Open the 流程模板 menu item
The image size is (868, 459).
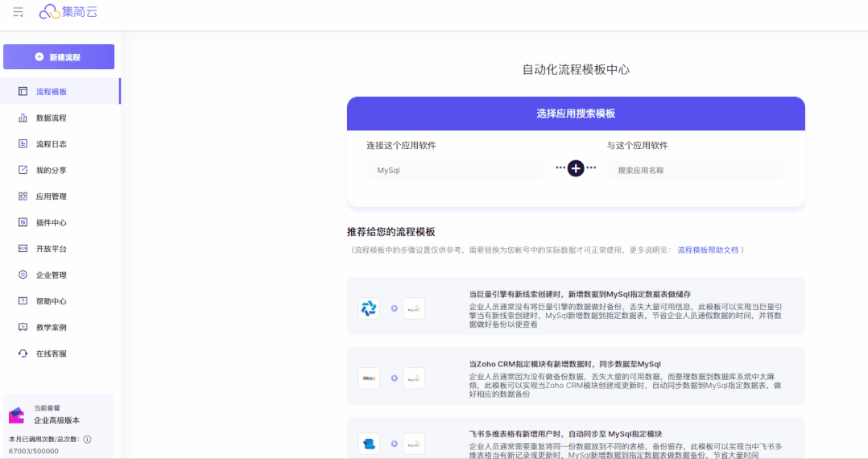click(51, 92)
